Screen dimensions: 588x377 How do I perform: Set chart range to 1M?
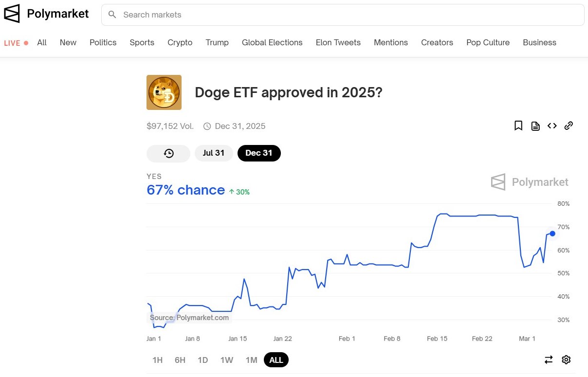tap(251, 360)
